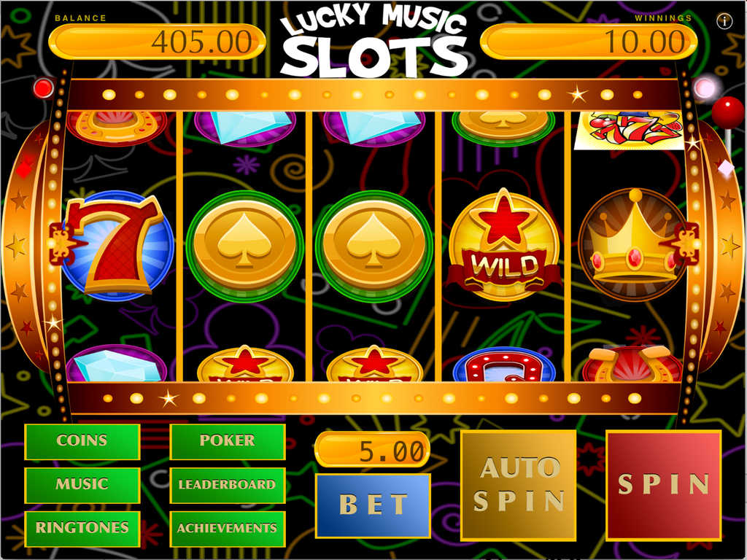
Task: Open the COINS store
Action: click(82, 442)
